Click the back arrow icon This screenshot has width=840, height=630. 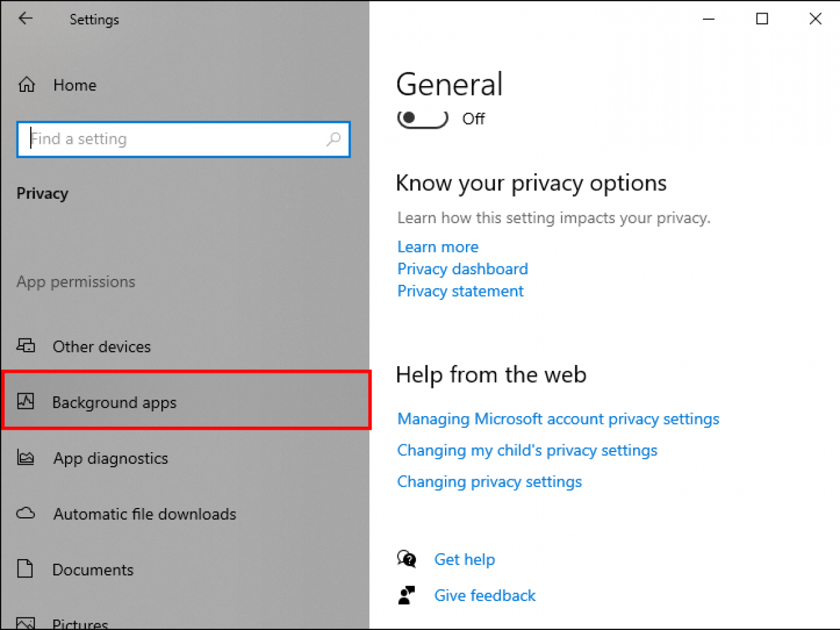pos(26,18)
